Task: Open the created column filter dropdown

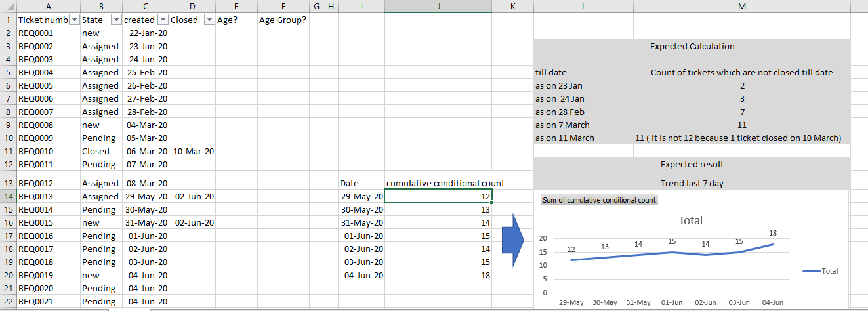Action: [x=163, y=20]
